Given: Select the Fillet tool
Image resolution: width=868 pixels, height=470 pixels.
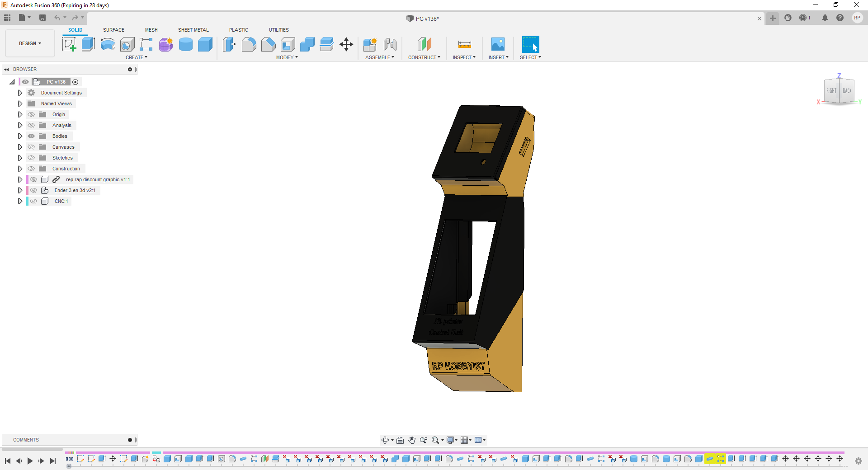Looking at the screenshot, I should [249, 44].
